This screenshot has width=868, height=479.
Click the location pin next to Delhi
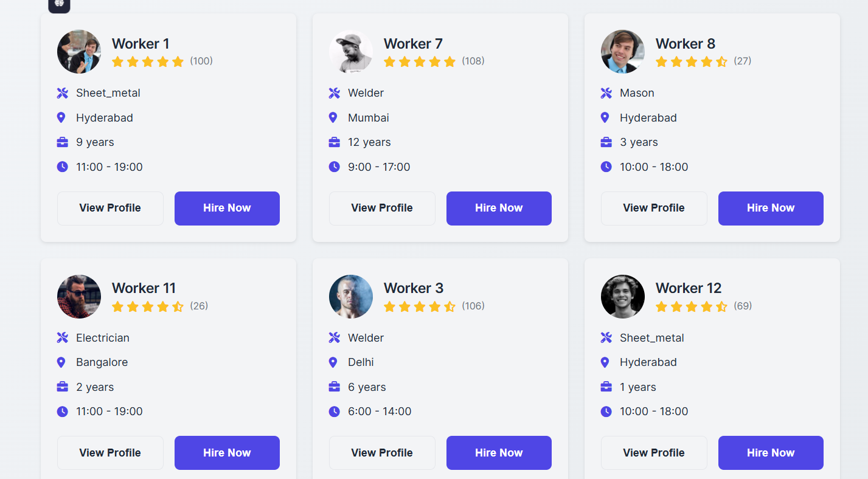[x=333, y=362]
